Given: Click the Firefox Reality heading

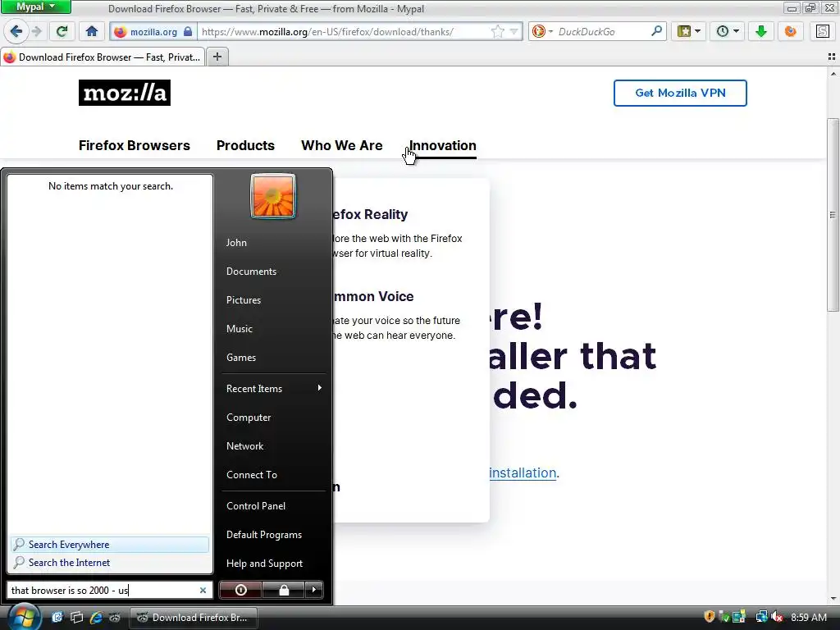Looking at the screenshot, I should point(370,214).
